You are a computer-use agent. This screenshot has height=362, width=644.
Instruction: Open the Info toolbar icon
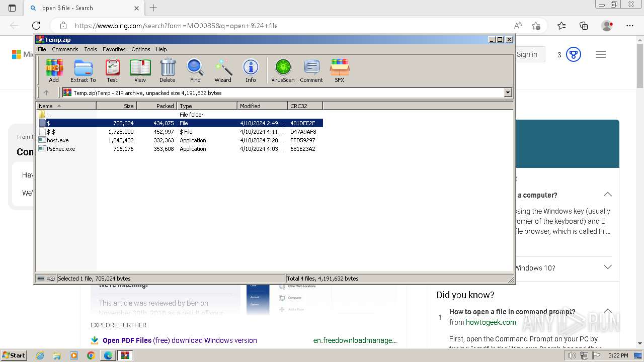[251, 70]
